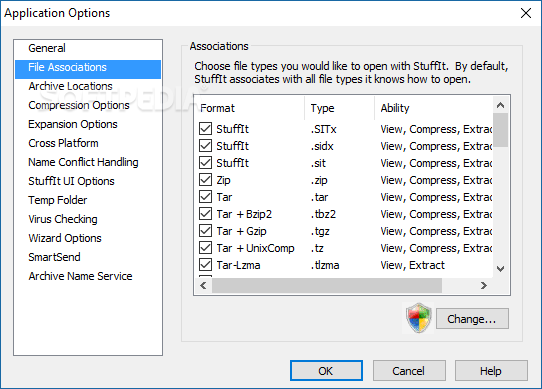Click the list's scroll down arrow
Image resolution: width=542 pixels, height=389 pixels.
tap(500, 269)
